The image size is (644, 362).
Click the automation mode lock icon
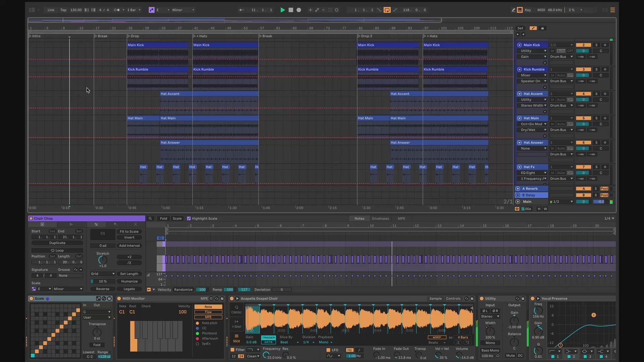542,28
